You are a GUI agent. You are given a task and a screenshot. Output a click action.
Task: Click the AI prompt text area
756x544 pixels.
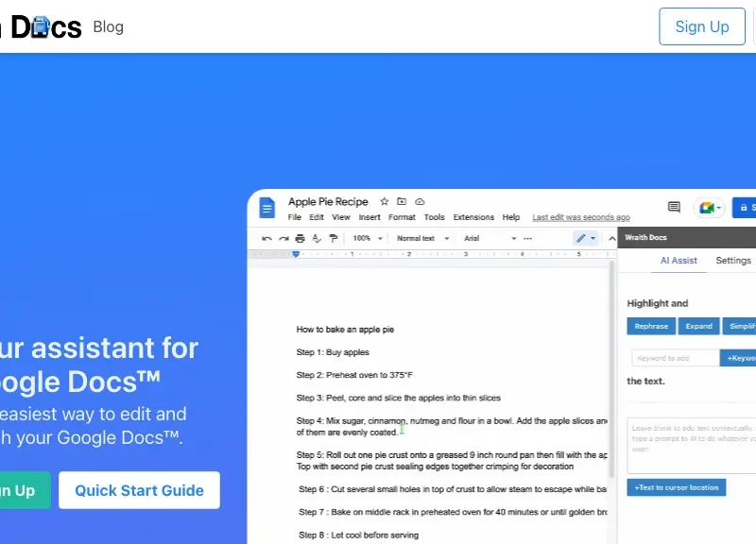click(x=692, y=446)
